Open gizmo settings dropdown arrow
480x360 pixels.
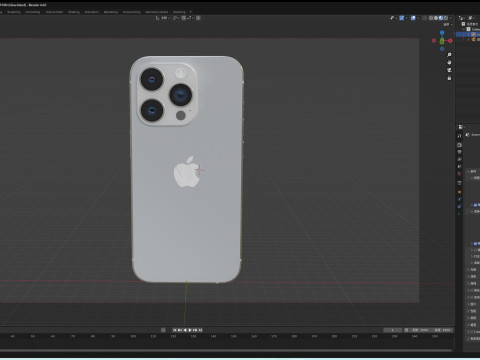pyautogui.click(x=406, y=18)
